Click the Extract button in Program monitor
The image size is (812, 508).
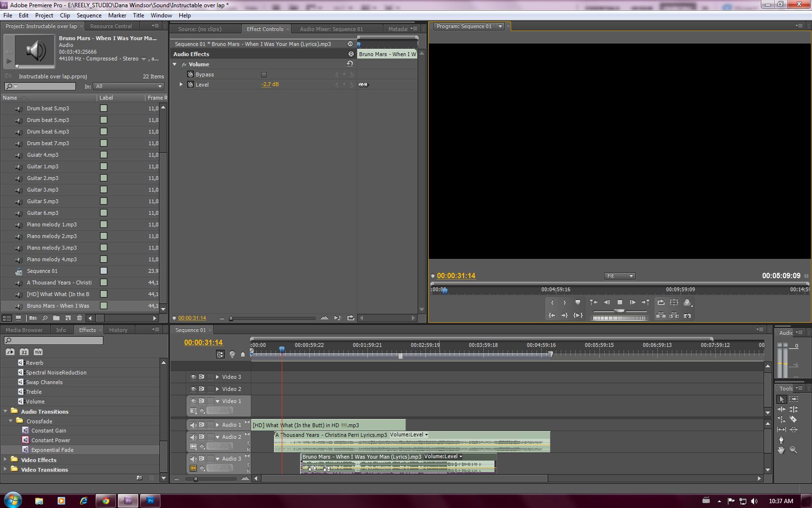tap(674, 315)
